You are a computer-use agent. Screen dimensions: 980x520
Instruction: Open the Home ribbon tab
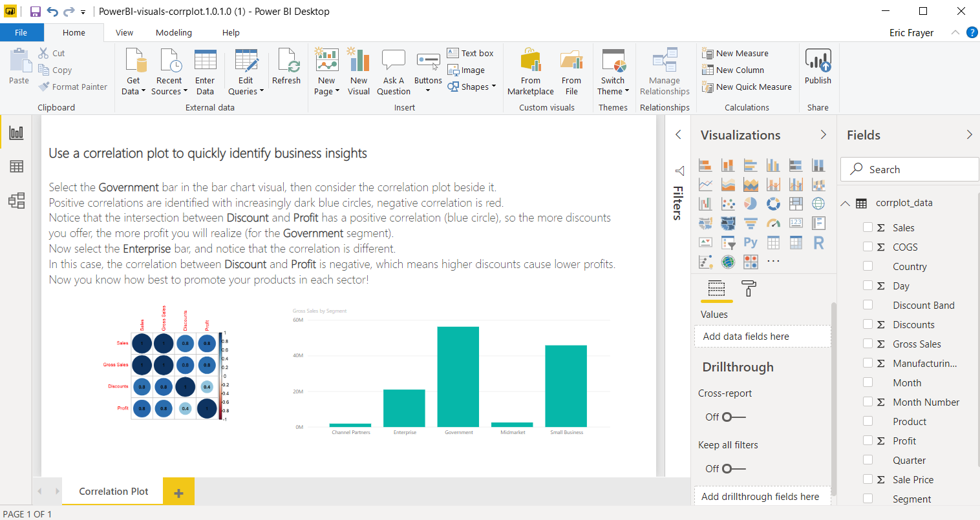74,32
